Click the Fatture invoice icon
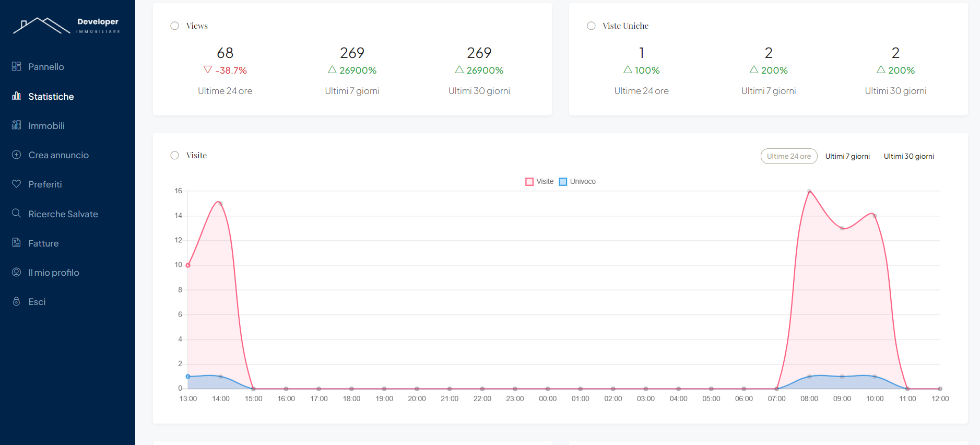Viewport: 980px width, 445px height. point(16,242)
